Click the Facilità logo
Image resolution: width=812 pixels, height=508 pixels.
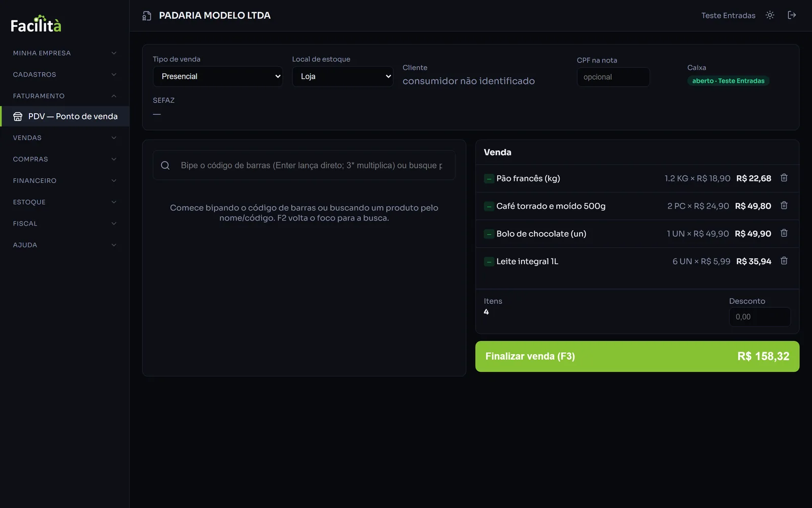click(x=36, y=24)
